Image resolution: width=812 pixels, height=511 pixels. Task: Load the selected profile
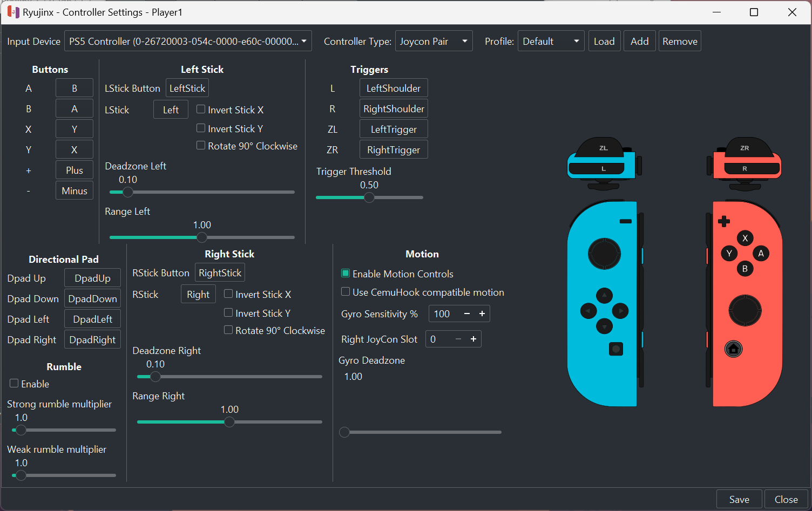604,41
